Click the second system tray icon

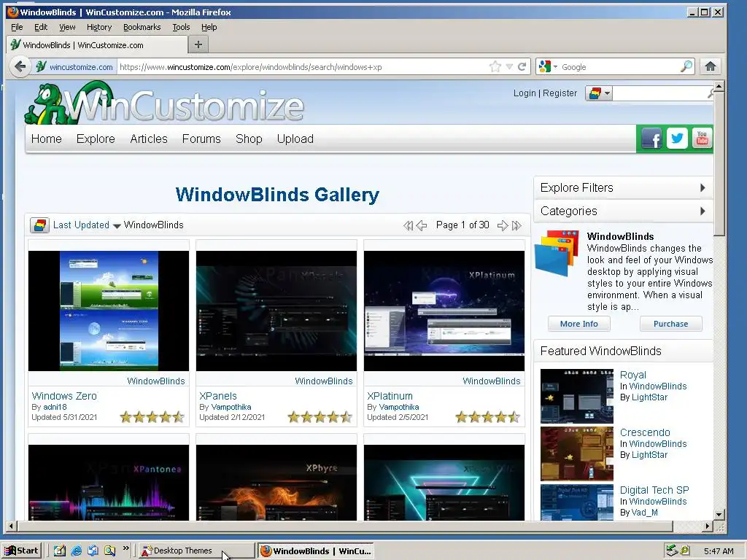pos(685,551)
